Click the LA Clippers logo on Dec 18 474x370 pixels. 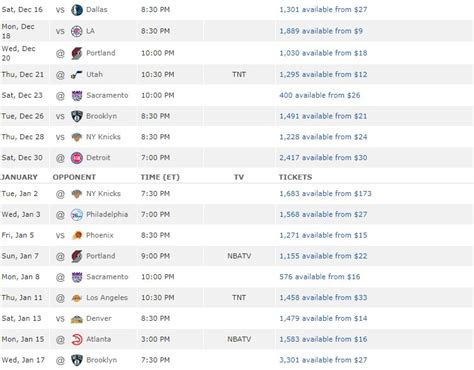coord(77,31)
